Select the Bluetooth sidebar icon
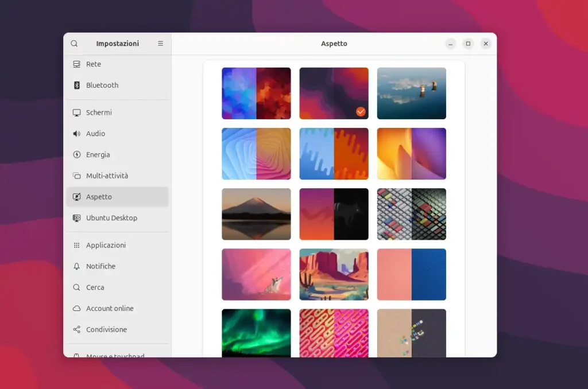Image resolution: width=588 pixels, height=389 pixels. (76, 85)
